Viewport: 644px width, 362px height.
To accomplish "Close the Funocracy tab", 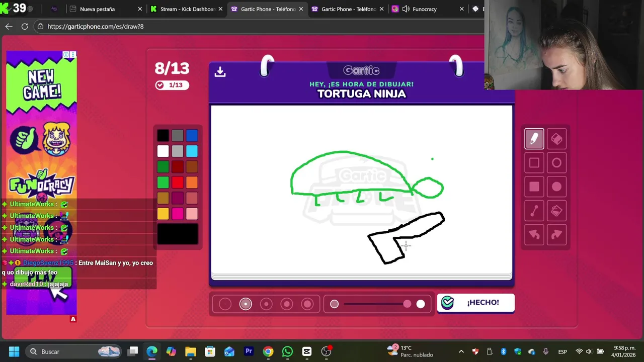I will coord(462,9).
